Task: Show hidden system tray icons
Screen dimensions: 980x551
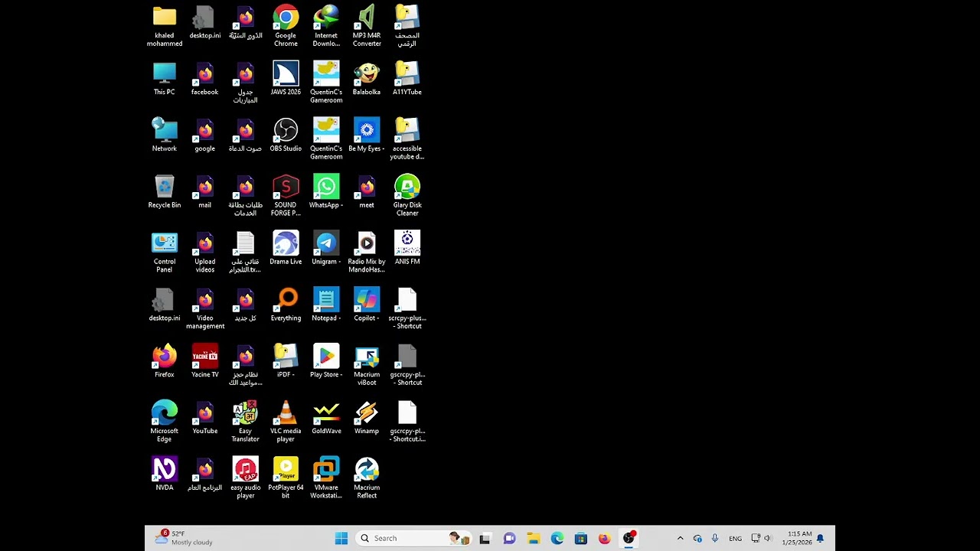Action: (x=680, y=538)
